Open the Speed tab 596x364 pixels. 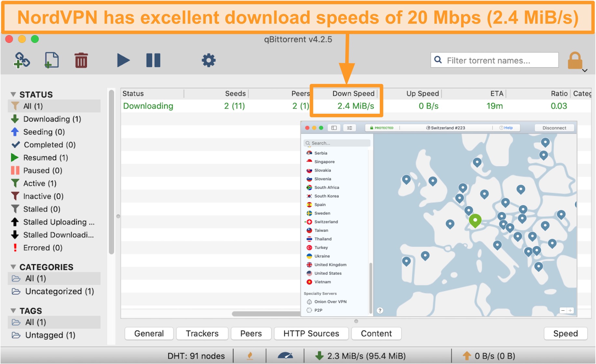pos(565,334)
